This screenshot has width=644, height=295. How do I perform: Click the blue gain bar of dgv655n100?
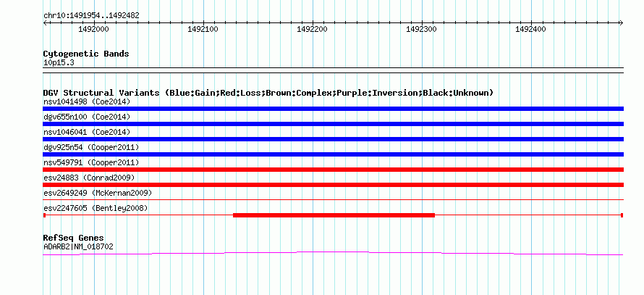[x=333, y=124]
